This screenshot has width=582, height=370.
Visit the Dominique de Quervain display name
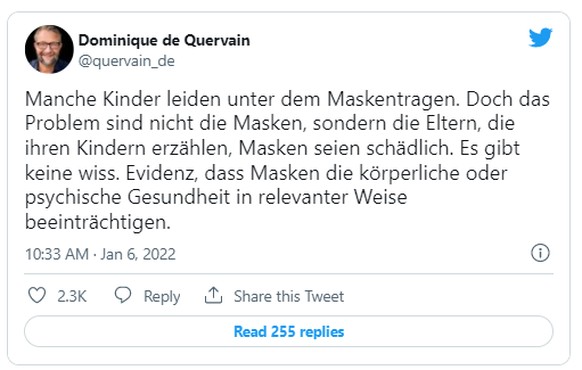pos(164,40)
